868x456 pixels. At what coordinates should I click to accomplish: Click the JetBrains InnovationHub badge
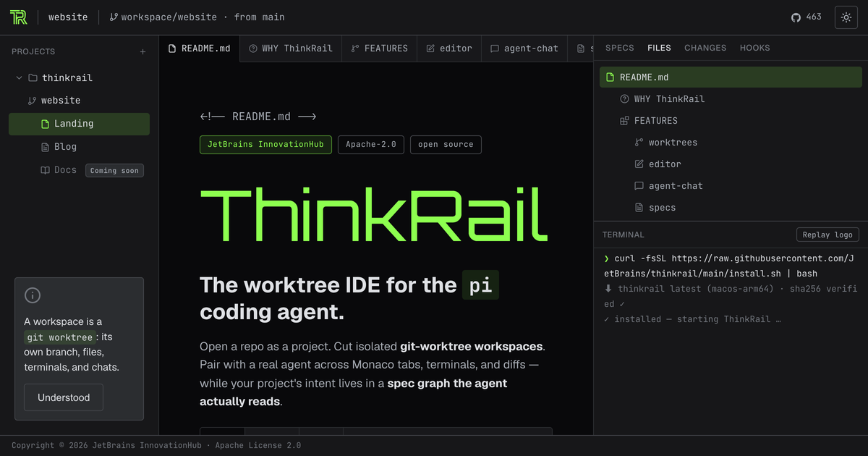(x=266, y=144)
